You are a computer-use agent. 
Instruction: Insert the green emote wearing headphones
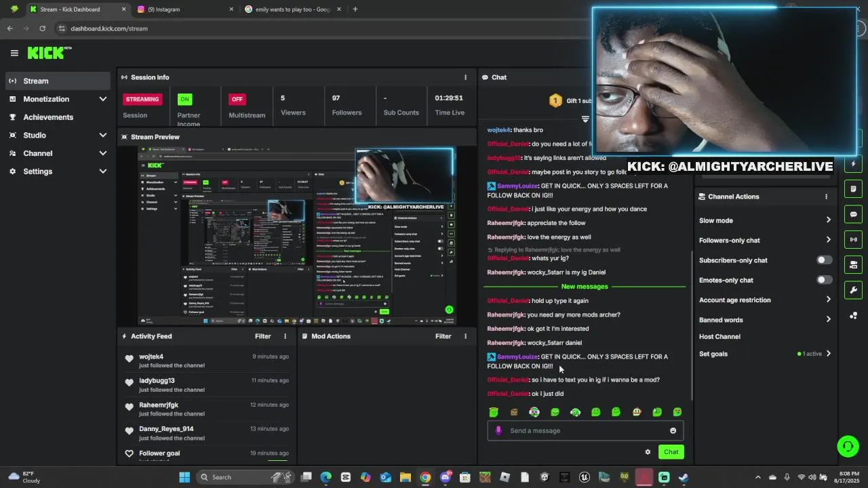pos(575,412)
